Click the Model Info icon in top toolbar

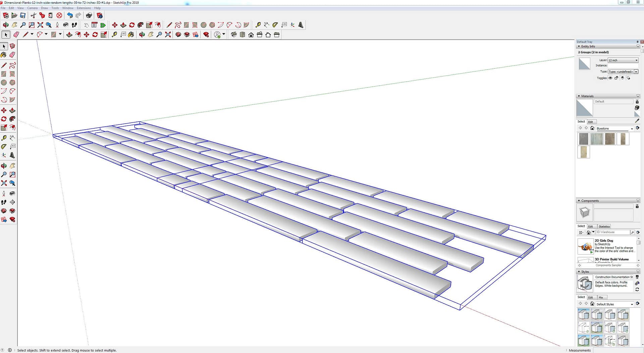(x=100, y=15)
